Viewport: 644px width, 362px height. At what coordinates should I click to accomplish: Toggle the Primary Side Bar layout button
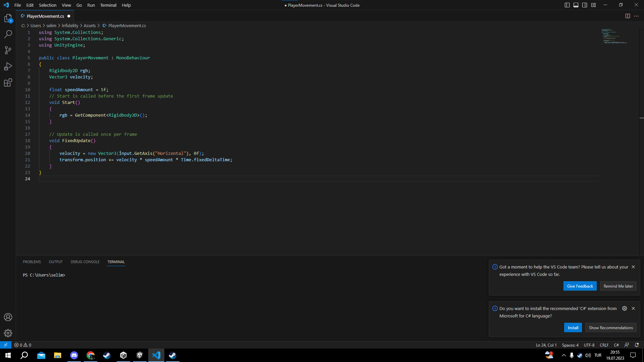point(567,5)
